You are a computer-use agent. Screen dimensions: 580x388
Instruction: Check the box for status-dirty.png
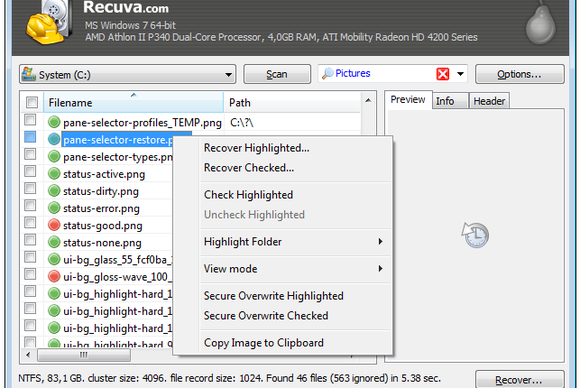[x=30, y=189]
